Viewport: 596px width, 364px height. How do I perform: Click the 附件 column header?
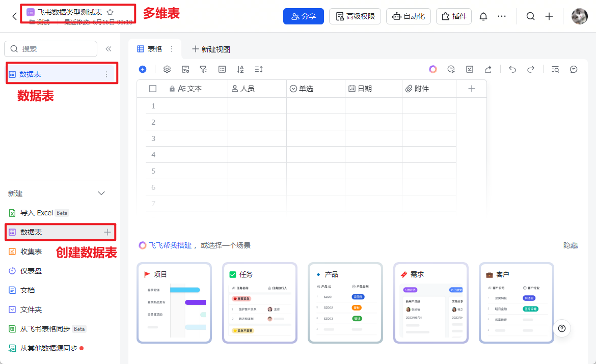tap(429, 89)
